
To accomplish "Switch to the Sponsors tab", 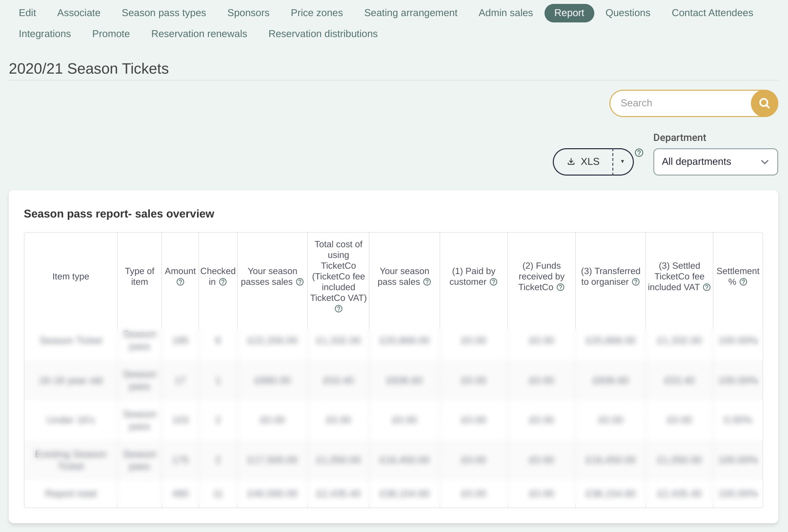I will click(x=248, y=13).
